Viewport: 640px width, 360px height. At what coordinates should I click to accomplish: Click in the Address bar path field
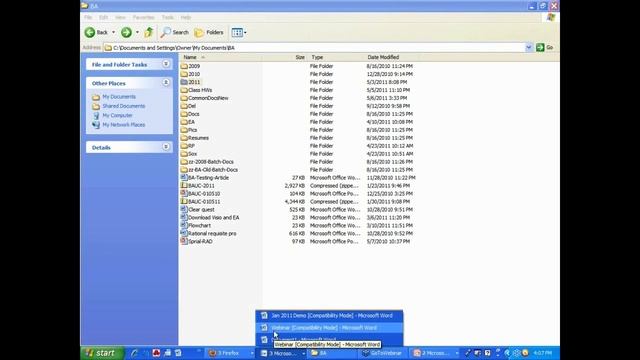click(314, 48)
